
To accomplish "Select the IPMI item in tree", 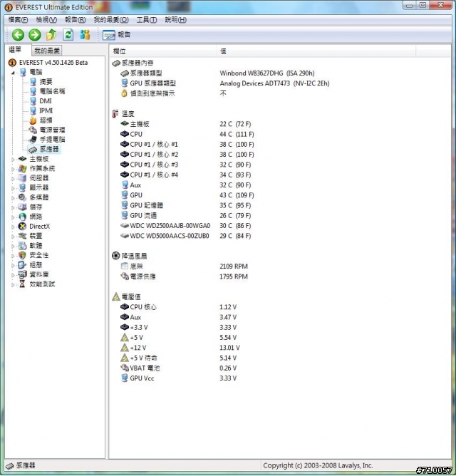I will tap(46, 110).
